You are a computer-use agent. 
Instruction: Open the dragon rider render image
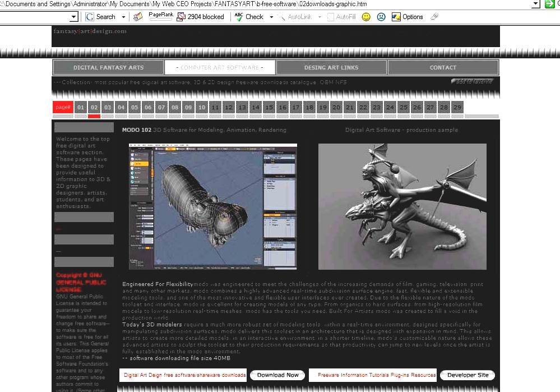402,206
